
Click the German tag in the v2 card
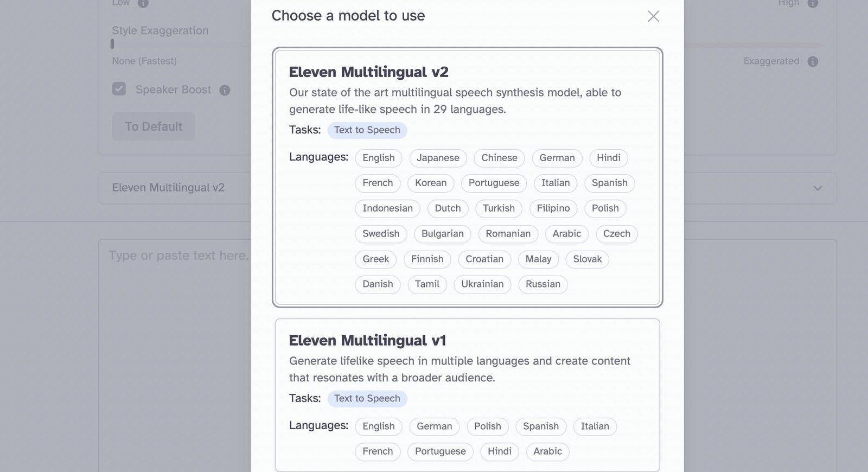(557, 158)
